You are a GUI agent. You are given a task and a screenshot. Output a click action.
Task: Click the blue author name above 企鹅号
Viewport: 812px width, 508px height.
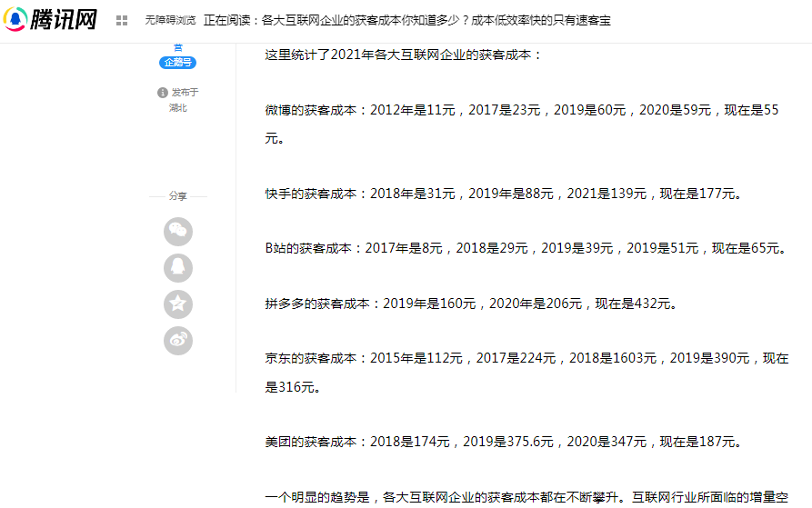pyautogui.click(x=178, y=47)
